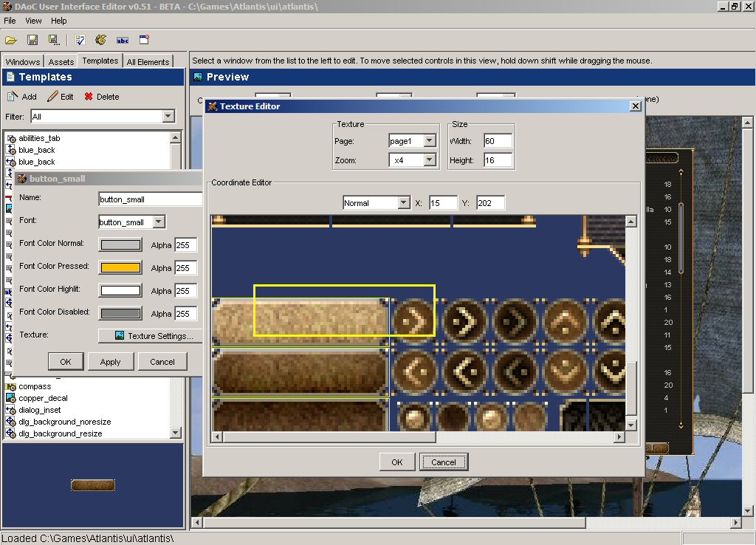The height and width of the screenshot is (545, 756).
Task: Click the button preview thumbnail at bottom left
Action: 92,484
